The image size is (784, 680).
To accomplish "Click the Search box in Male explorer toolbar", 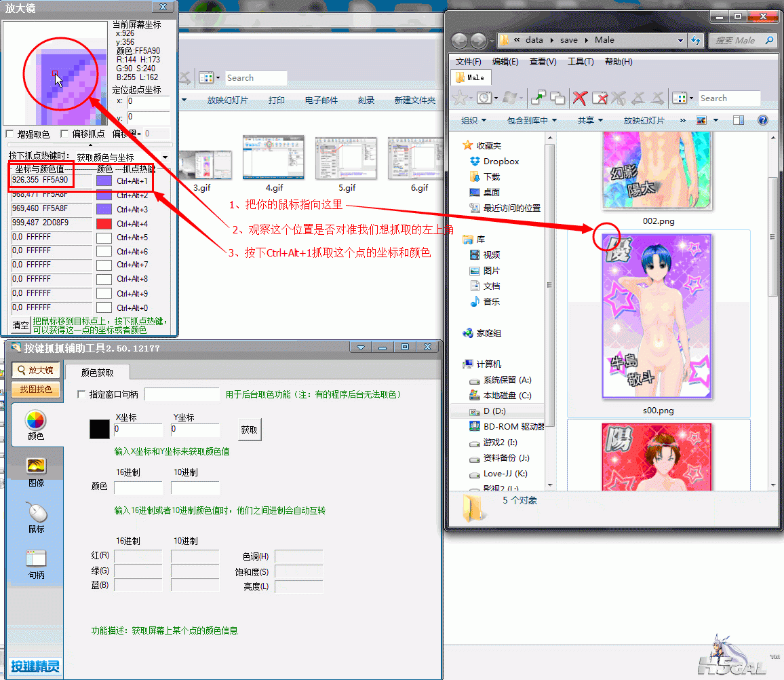I will pos(729,98).
